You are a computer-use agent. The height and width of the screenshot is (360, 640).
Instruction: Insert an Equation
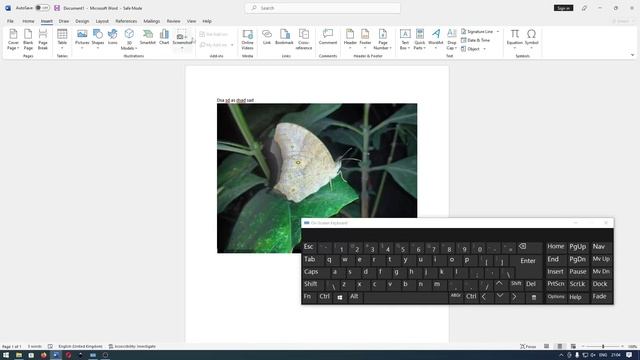(x=514, y=40)
